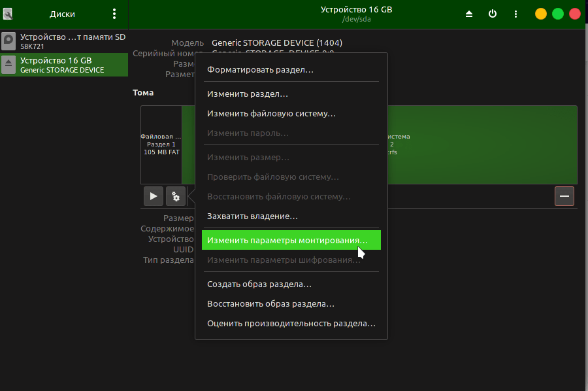Viewport: 588px width, 391px height.
Task: Open 'Изменить параметры монтирования…' entry
Action: 287,241
